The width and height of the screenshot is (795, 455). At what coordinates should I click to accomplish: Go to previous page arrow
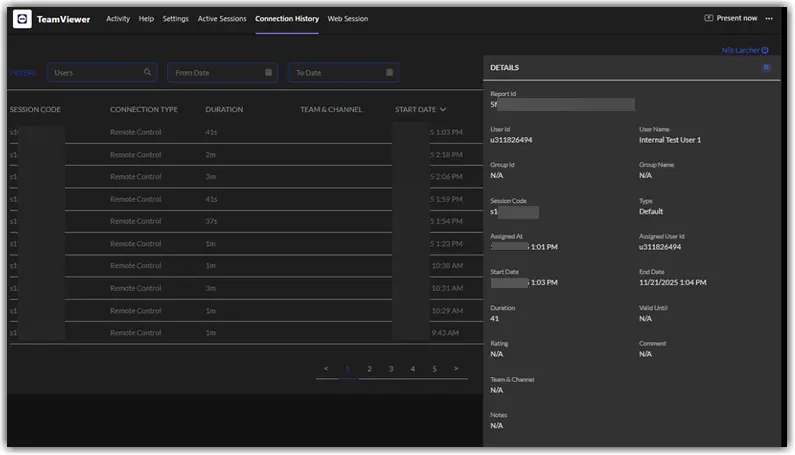pyautogui.click(x=326, y=369)
